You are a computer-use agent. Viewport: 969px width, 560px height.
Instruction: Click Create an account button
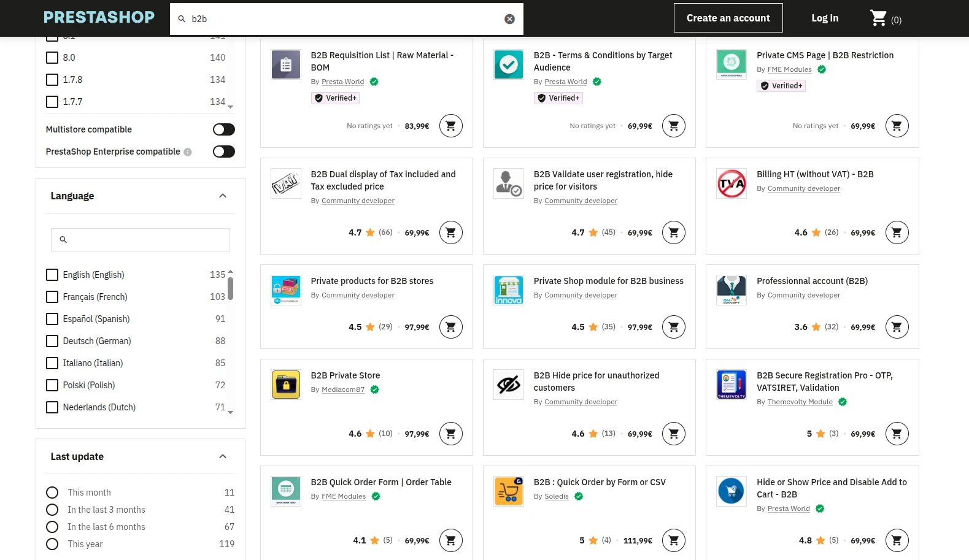pos(728,18)
